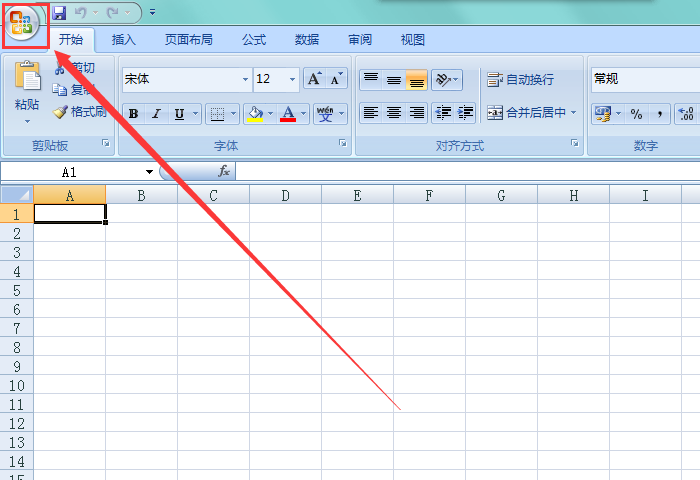Open the 数据 tab
700x480 pixels.
[x=307, y=40]
